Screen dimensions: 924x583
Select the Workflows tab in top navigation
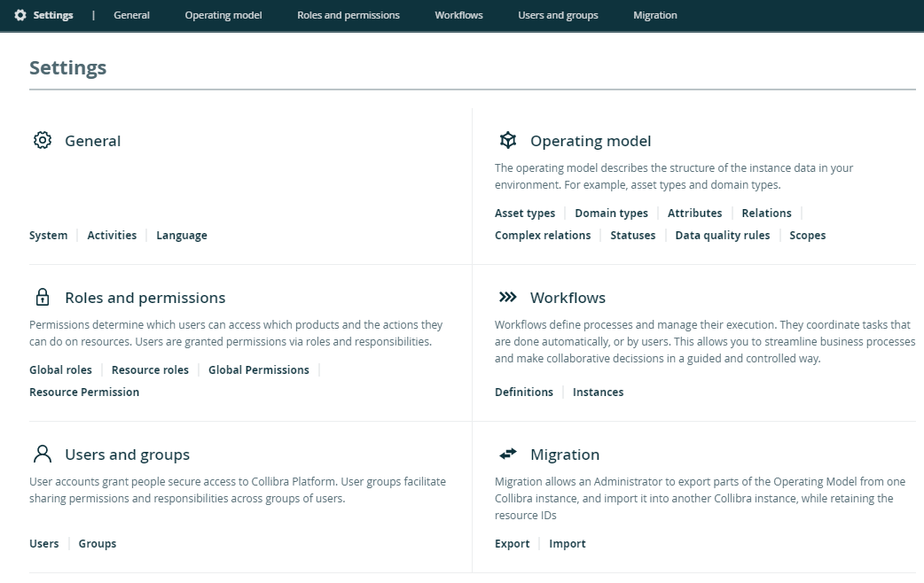[x=458, y=15]
